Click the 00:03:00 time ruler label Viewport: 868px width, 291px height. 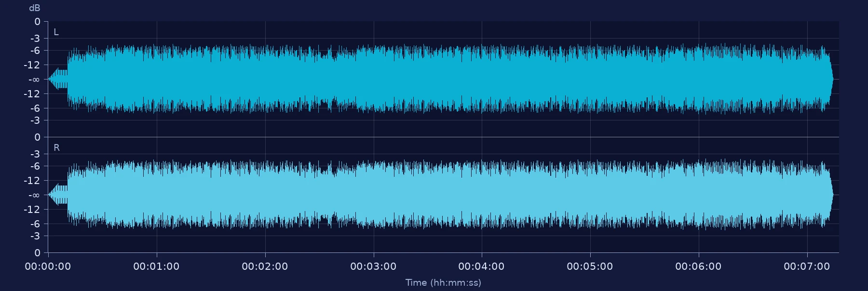pyautogui.click(x=373, y=266)
